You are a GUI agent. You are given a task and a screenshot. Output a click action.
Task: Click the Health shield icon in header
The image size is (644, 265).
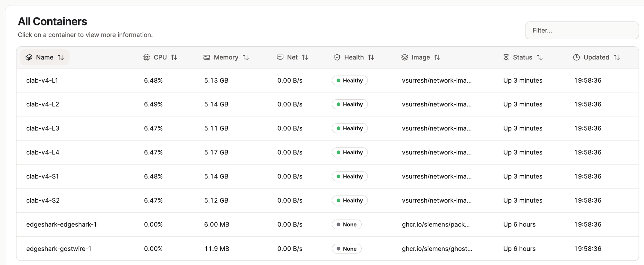tap(337, 57)
